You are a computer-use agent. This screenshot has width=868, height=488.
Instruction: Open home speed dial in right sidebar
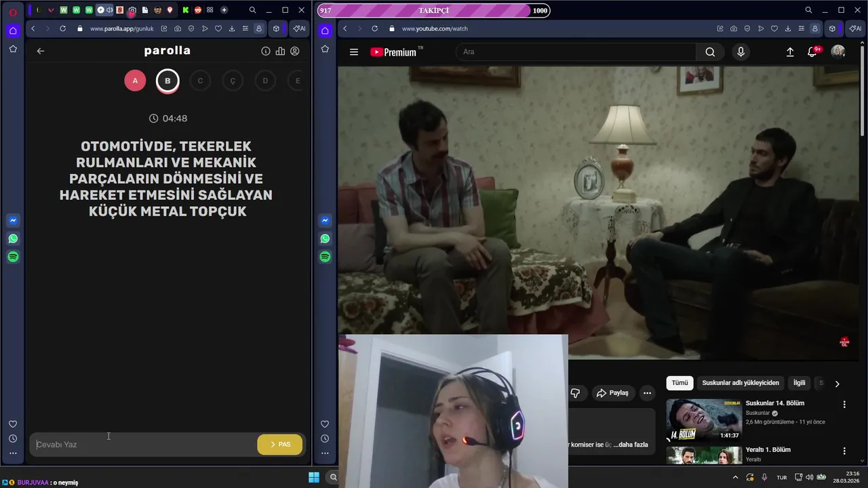(x=325, y=30)
